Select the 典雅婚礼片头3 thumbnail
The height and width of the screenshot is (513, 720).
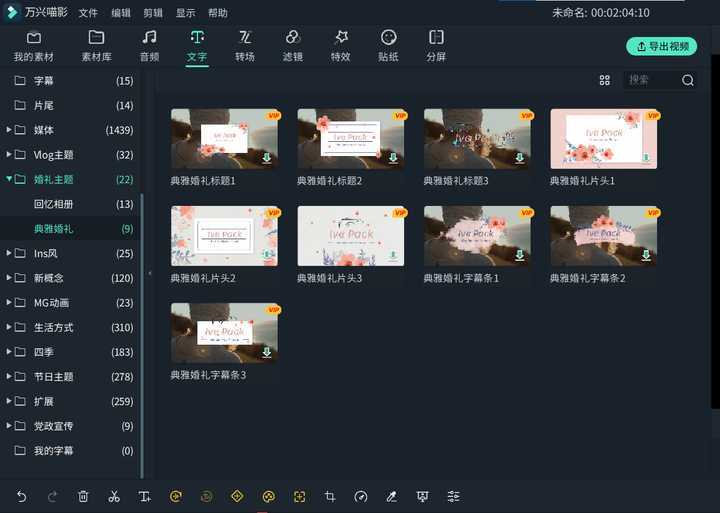350,236
